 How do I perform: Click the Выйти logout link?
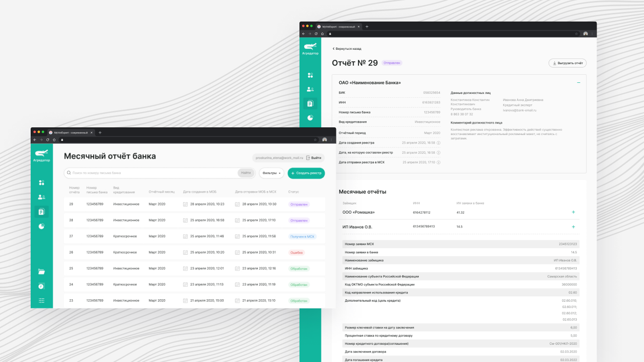tap(314, 158)
